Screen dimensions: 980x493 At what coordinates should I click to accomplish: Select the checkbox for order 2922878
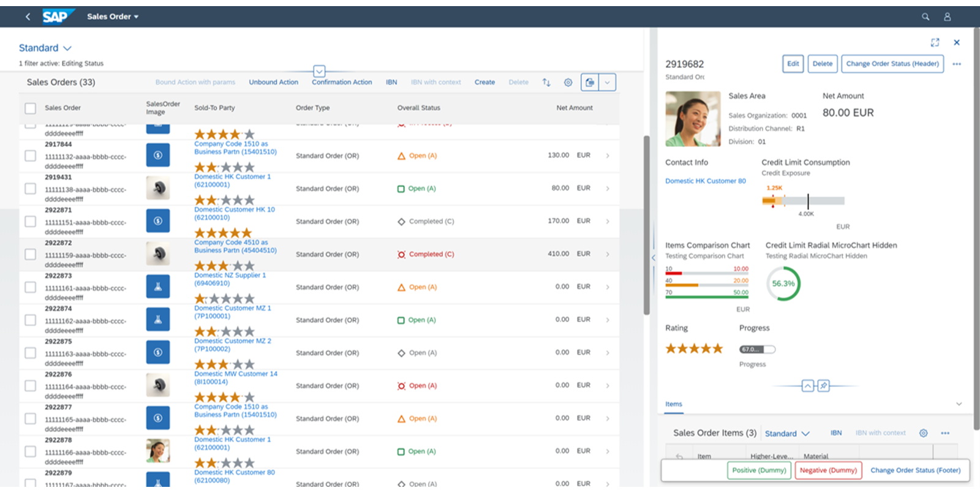pos(30,451)
